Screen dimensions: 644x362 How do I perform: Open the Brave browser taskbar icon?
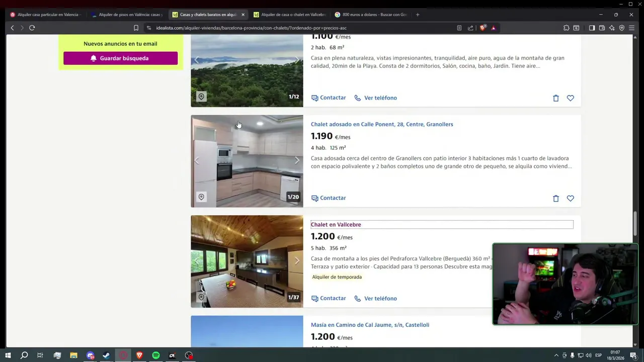tap(139, 355)
